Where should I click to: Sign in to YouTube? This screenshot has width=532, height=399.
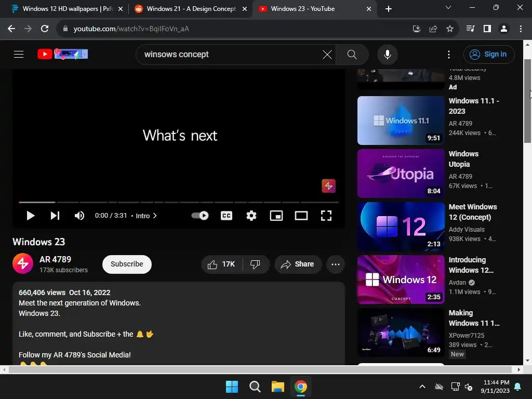[488, 54]
